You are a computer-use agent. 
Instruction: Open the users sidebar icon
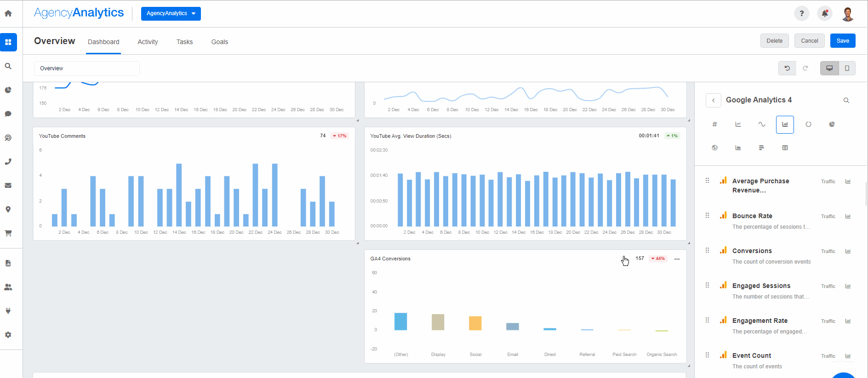(x=8, y=287)
